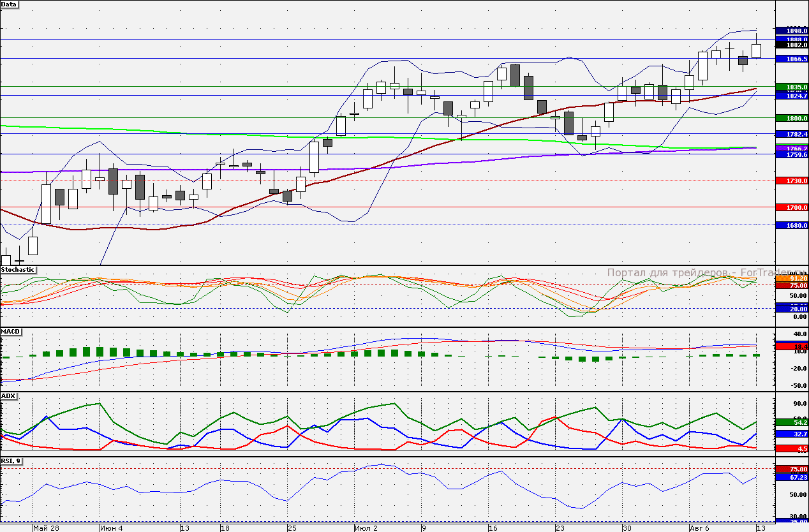Select the green 1835.0 level tag
The width and height of the screenshot is (809, 532).
click(x=791, y=87)
